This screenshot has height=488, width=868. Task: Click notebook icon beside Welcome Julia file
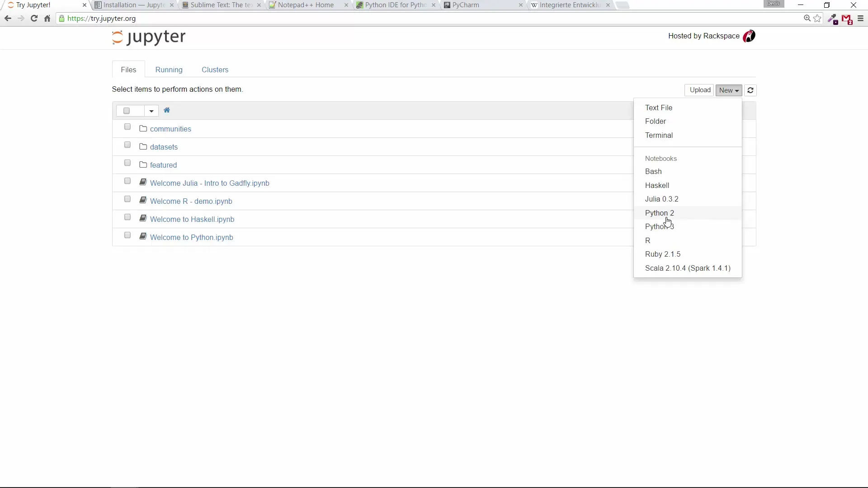(x=143, y=182)
